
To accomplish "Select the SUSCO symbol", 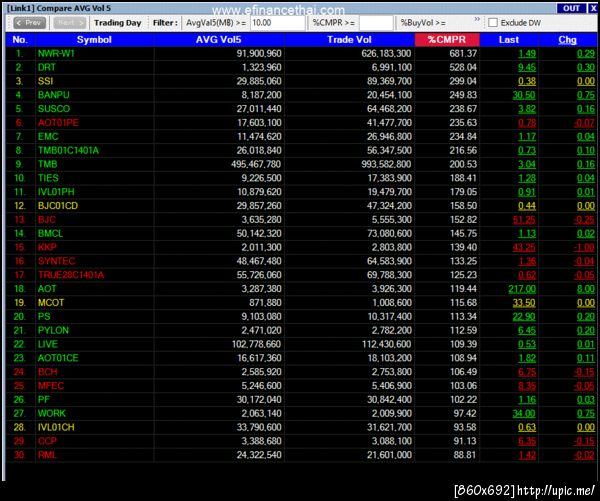I will [54, 109].
